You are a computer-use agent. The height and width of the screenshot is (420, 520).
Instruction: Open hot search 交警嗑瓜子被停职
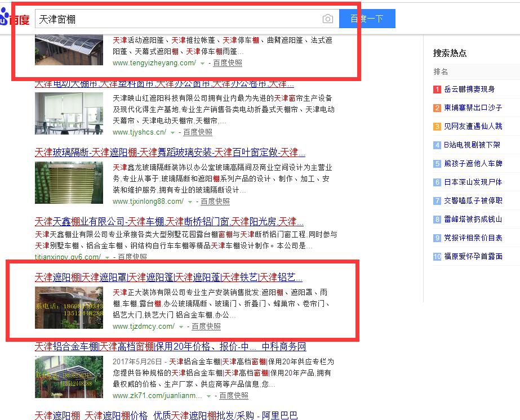coord(473,200)
